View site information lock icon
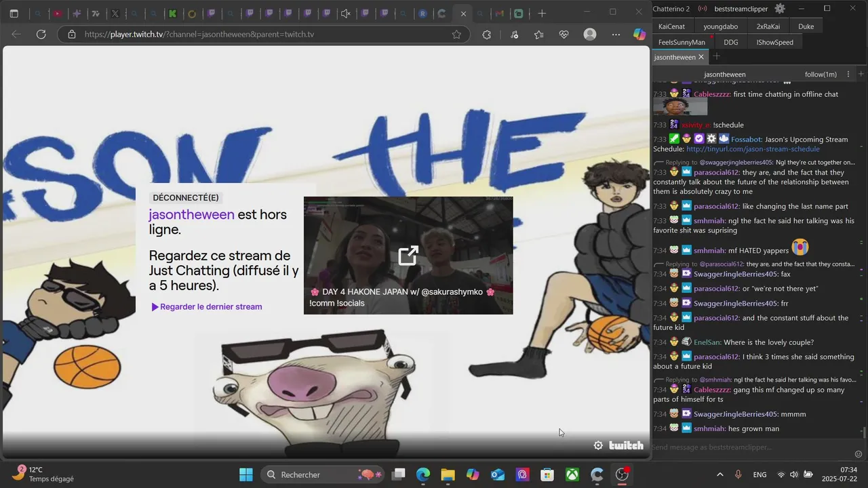 click(72, 34)
